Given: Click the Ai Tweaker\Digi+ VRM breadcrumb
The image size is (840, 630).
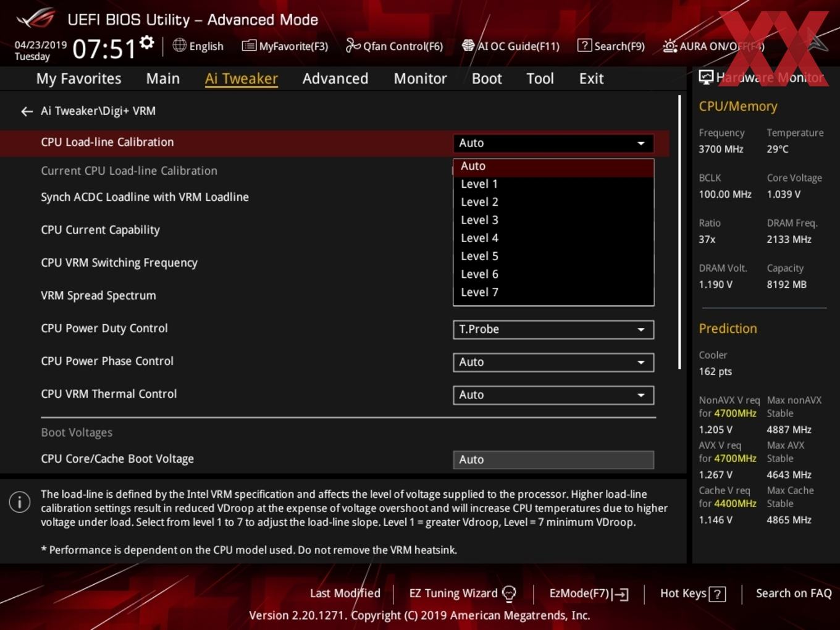Looking at the screenshot, I should (x=98, y=111).
